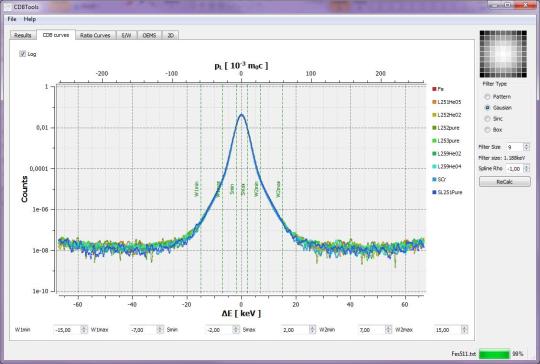This screenshot has height=364, width=540.
Task: Click the Smax input field
Action: pos(295,330)
